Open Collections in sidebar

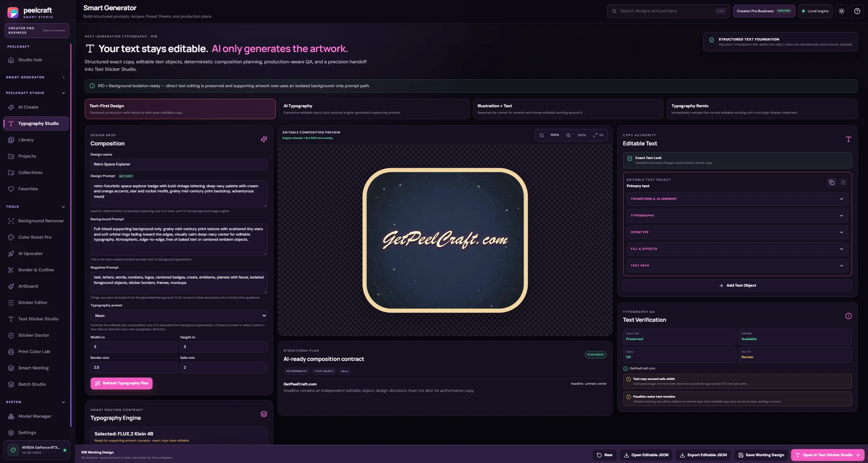coord(36,173)
